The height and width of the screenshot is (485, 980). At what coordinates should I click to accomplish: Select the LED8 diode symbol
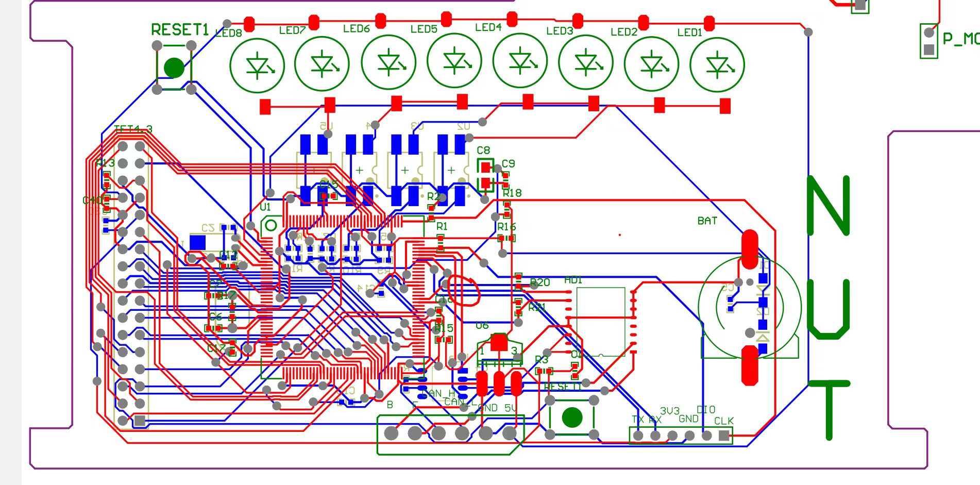257,65
